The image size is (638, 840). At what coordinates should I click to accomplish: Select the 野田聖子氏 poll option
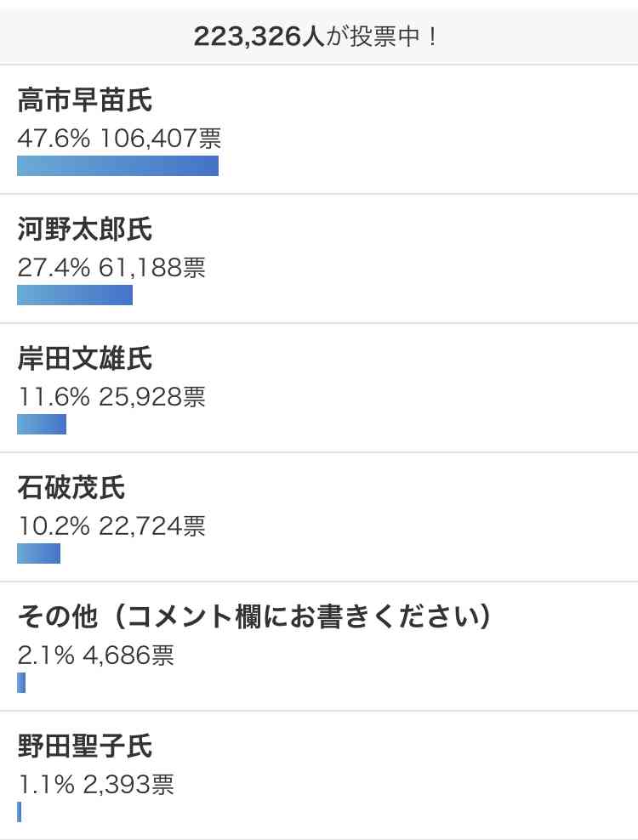click(x=85, y=747)
